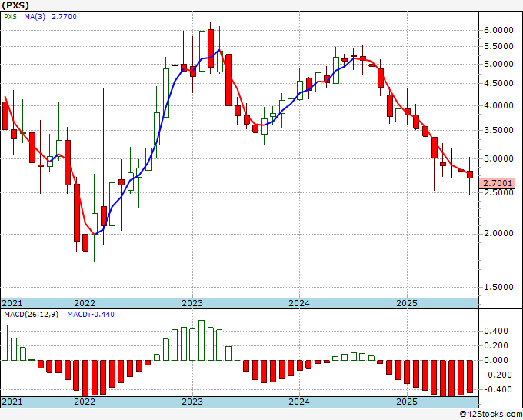Click the 6.0000 price axis label
Screen dimensions: 523x420
(498, 30)
